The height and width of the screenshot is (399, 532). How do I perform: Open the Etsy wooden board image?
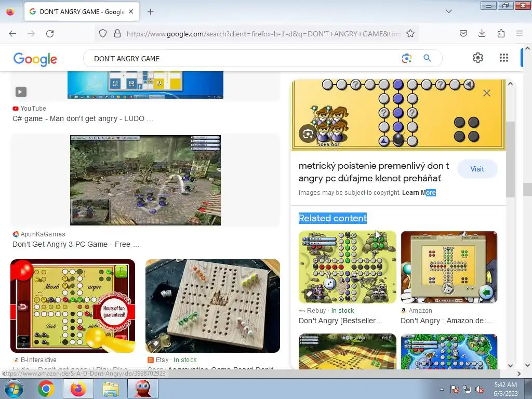212,306
